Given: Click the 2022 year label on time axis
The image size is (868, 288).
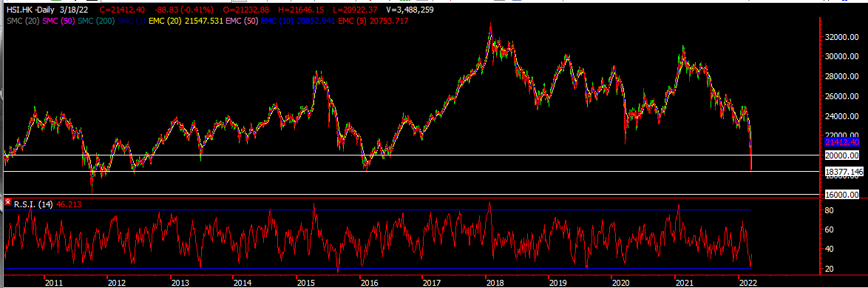Looking at the screenshot, I should [747, 283].
